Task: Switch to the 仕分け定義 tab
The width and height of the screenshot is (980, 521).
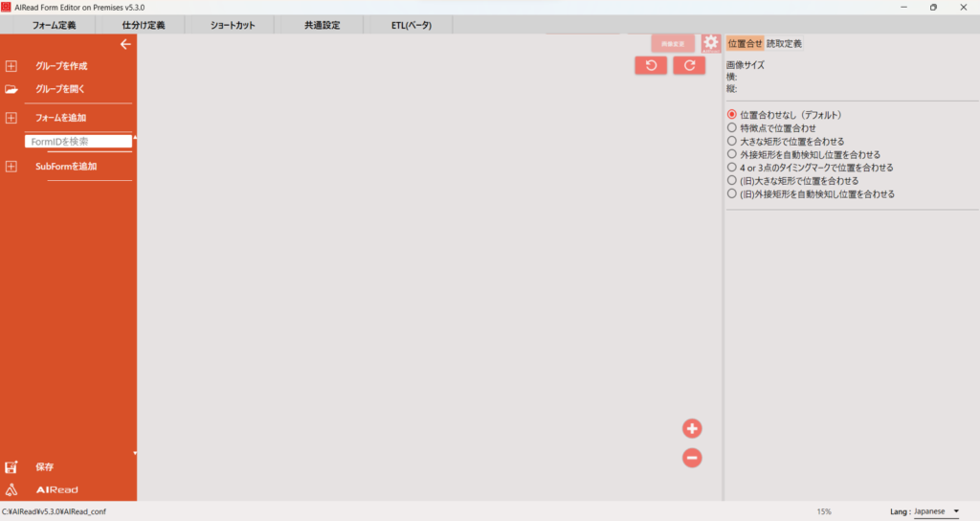Action: point(144,25)
